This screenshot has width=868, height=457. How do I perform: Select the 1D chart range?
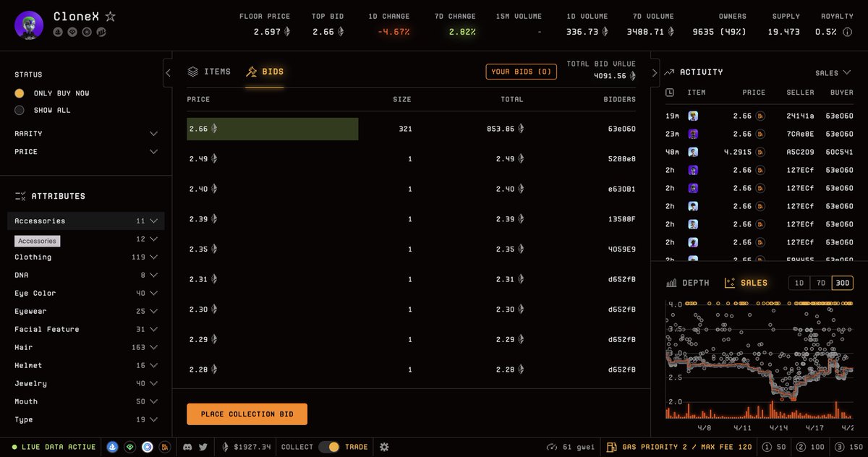(799, 283)
